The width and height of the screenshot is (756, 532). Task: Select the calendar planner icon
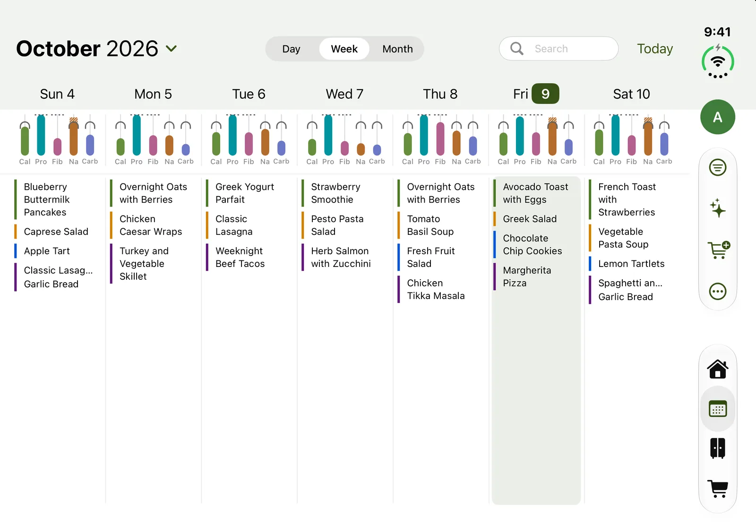[x=717, y=409]
